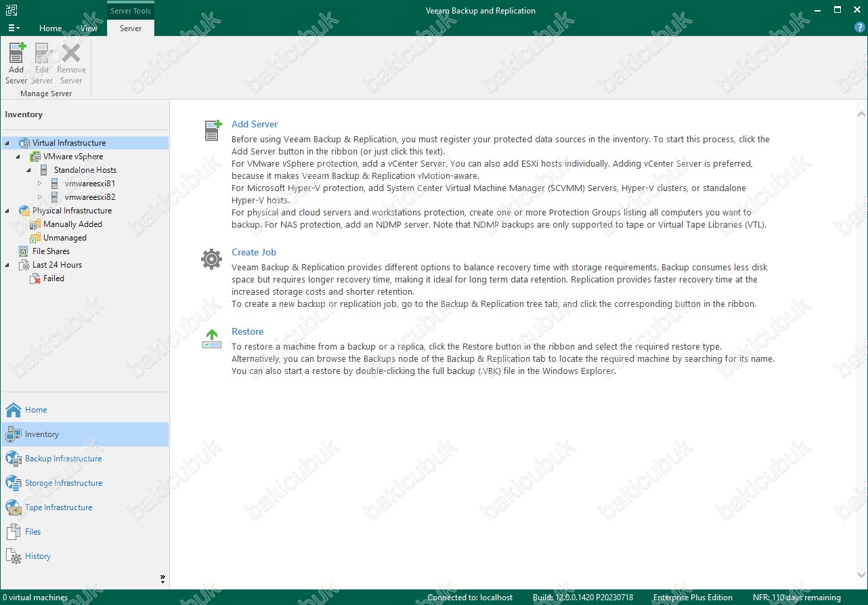Image resolution: width=868 pixels, height=605 pixels.
Task: Click the '0 virtual machines' status text
Action: pyautogui.click(x=35, y=598)
